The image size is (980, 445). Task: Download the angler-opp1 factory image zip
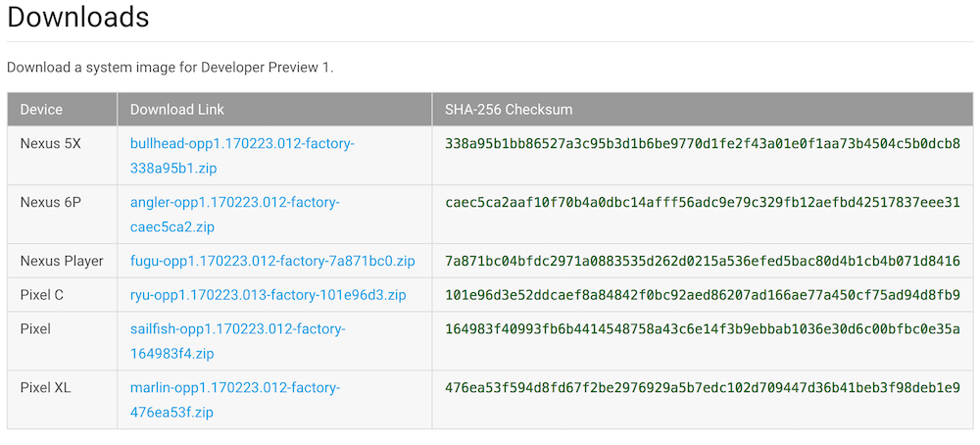[234, 203]
